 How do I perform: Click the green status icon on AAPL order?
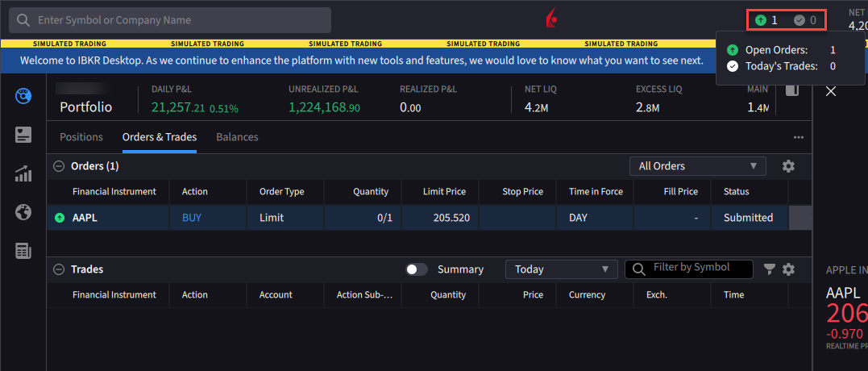click(x=59, y=219)
